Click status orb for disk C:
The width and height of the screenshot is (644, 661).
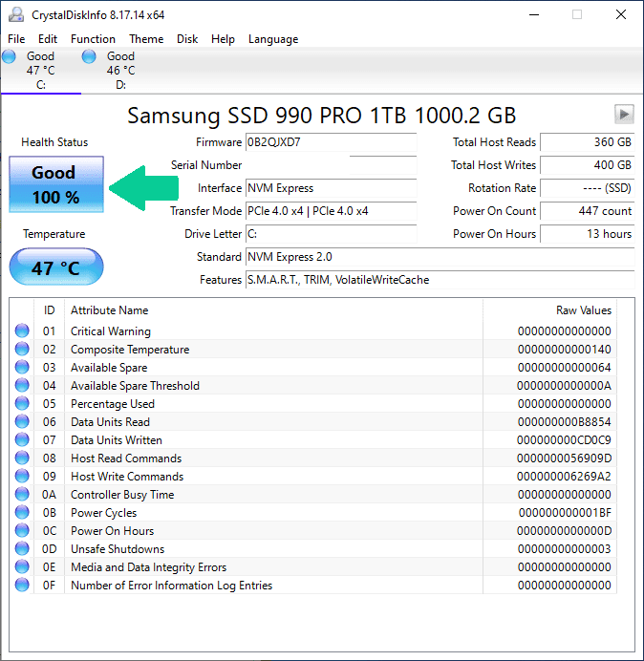(9, 56)
